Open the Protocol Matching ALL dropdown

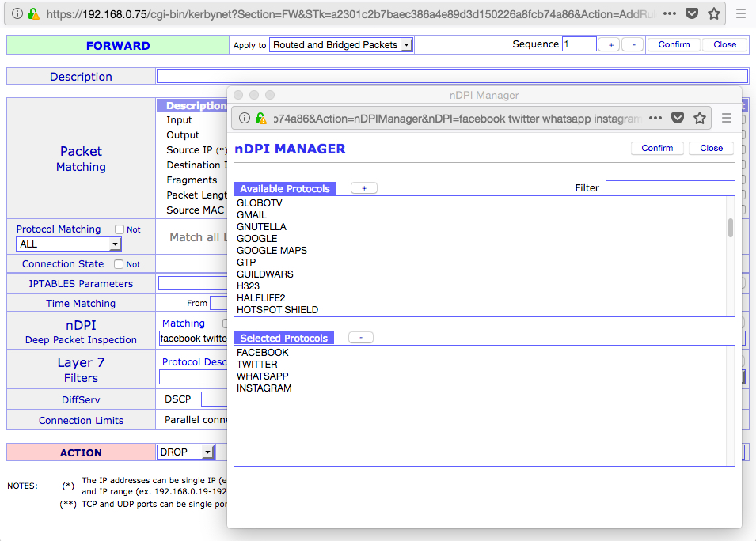pos(68,244)
